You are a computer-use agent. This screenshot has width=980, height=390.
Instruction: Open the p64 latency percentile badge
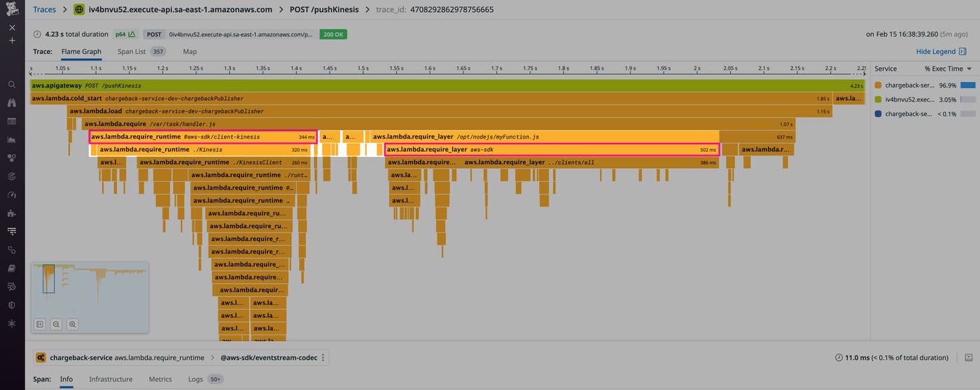[125, 34]
